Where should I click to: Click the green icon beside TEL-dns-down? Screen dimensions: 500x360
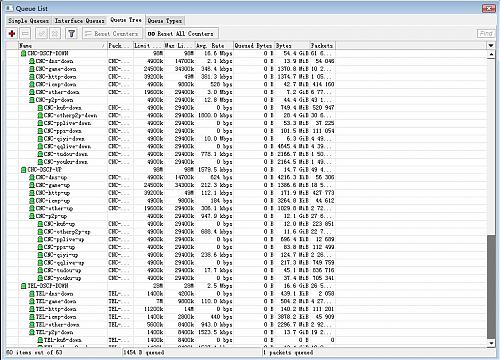32,294
